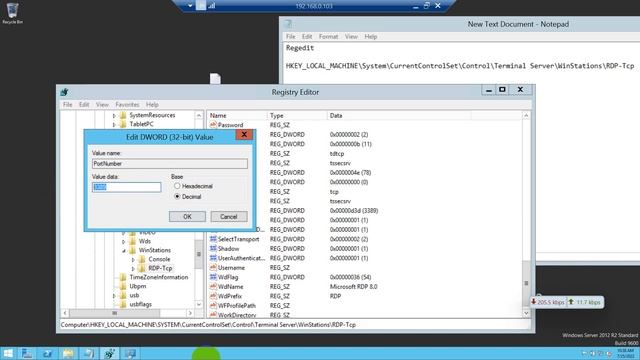
Task: Select the WdName string value icon
Action: coord(213,287)
